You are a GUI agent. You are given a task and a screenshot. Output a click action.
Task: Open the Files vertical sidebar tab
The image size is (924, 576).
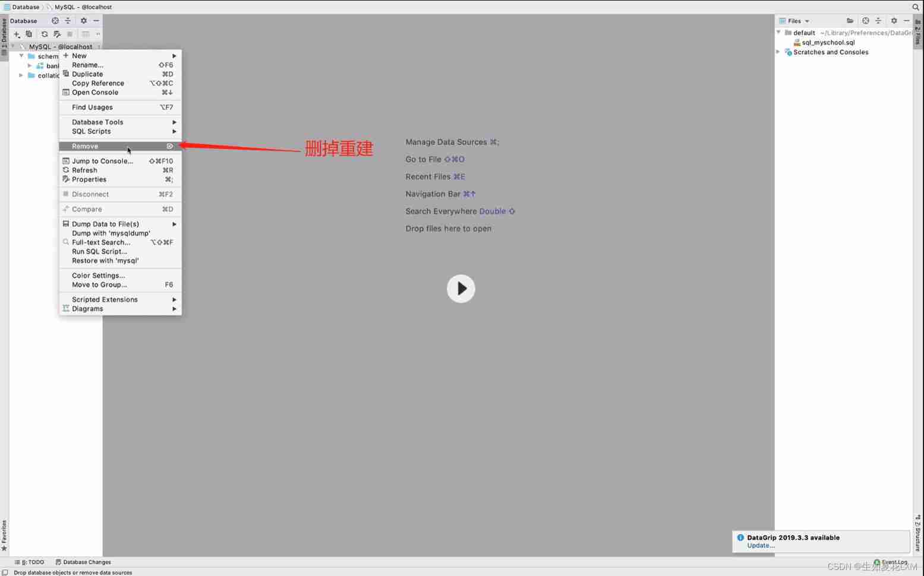click(919, 33)
